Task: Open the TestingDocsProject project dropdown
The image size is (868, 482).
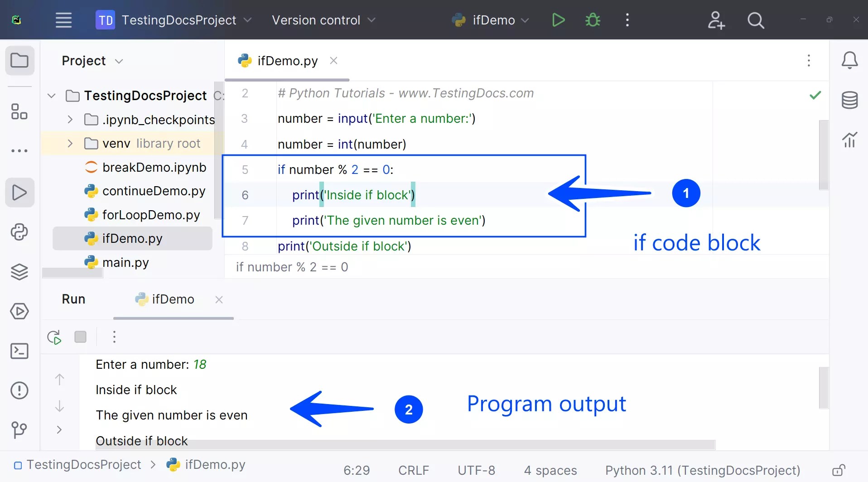Action: click(174, 20)
